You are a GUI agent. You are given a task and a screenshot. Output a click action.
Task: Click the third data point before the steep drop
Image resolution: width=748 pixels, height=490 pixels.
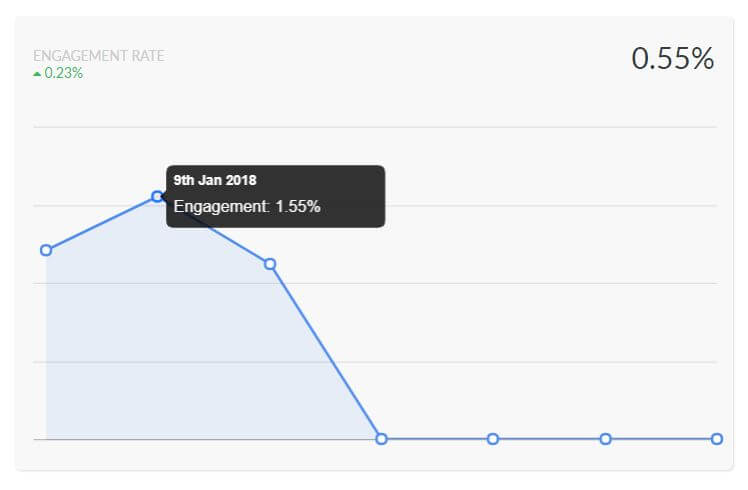270,264
